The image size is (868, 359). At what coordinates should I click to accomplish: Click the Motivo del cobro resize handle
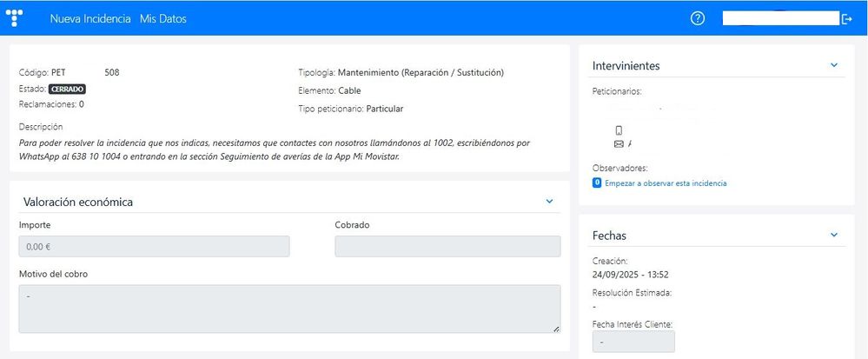point(556,329)
